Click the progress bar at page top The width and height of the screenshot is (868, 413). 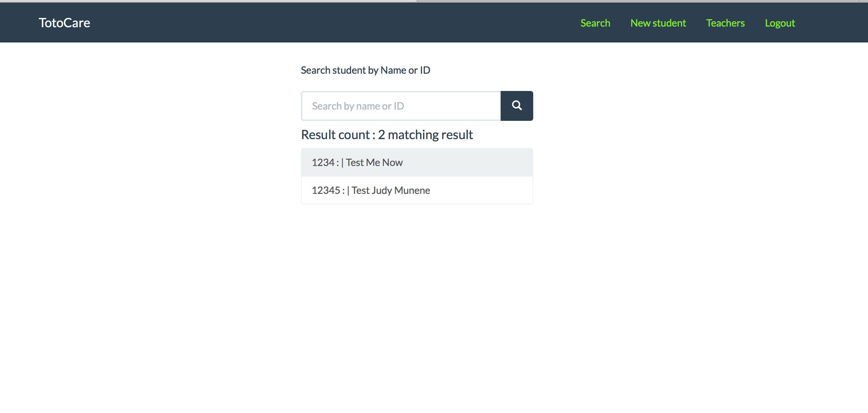pyautogui.click(x=208, y=1)
